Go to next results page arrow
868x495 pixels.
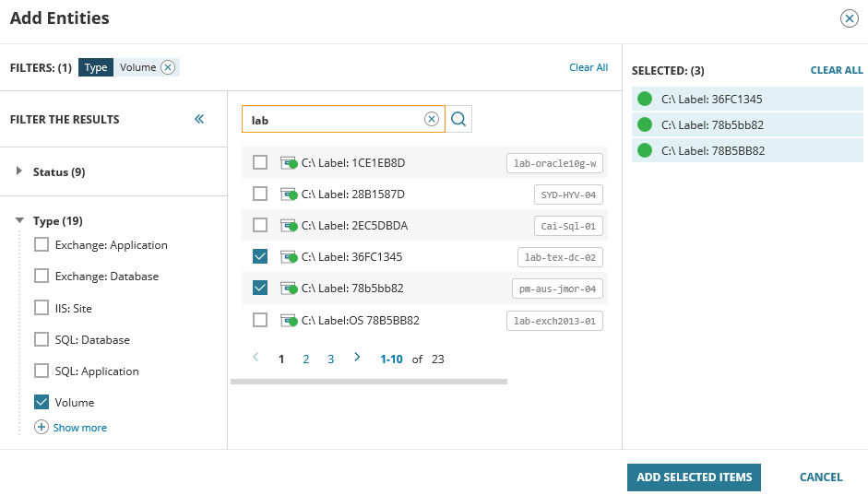click(x=357, y=358)
